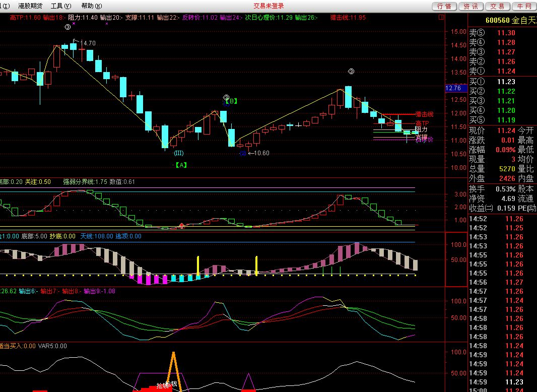Viewport: 537px width, 392px height.
Task: Click the 交易未登录 login status text
Action: 268,6
